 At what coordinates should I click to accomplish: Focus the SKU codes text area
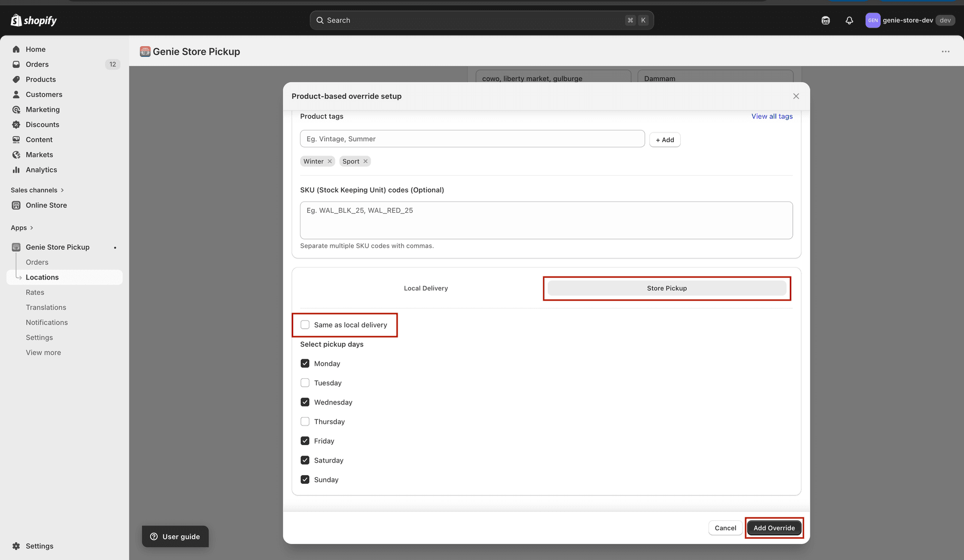(x=546, y=220)
